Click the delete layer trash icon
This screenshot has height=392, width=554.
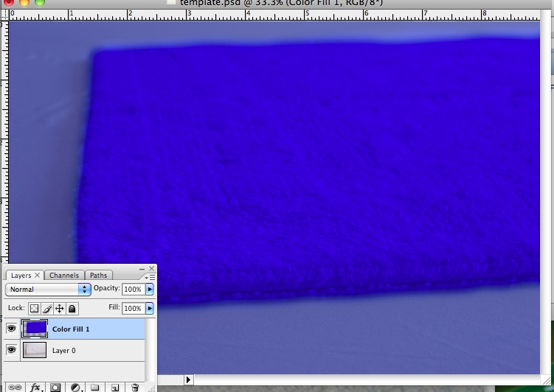tap(134, 387)
